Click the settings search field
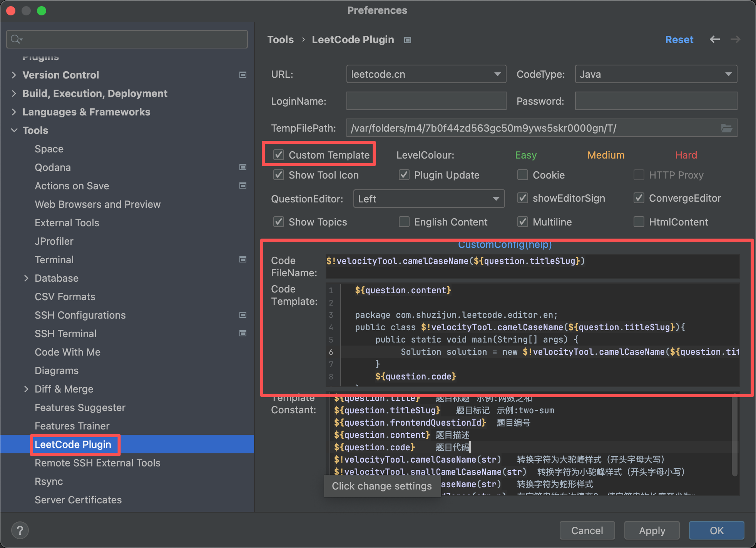Image resolution: width=756 pixels, height=548 pixels. click(127, 39)
